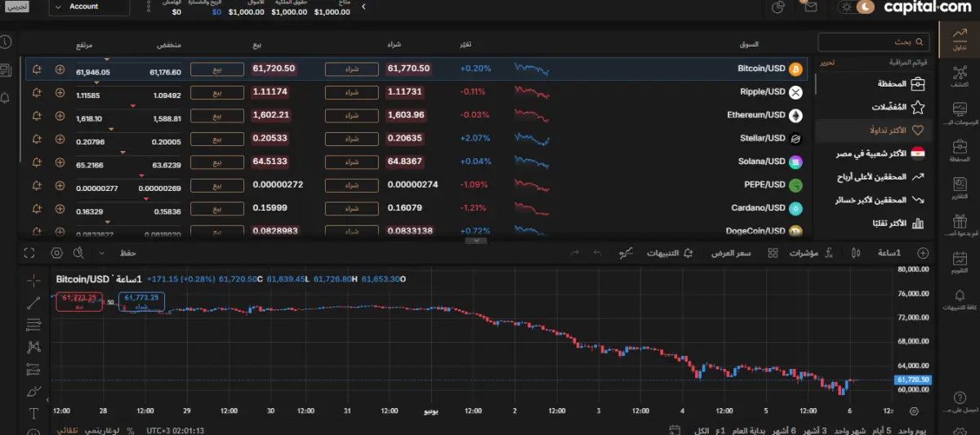Select الأكثر تداولاً watchlist
980x435 pixels.
pyautogui.click(x=874, y=130)
